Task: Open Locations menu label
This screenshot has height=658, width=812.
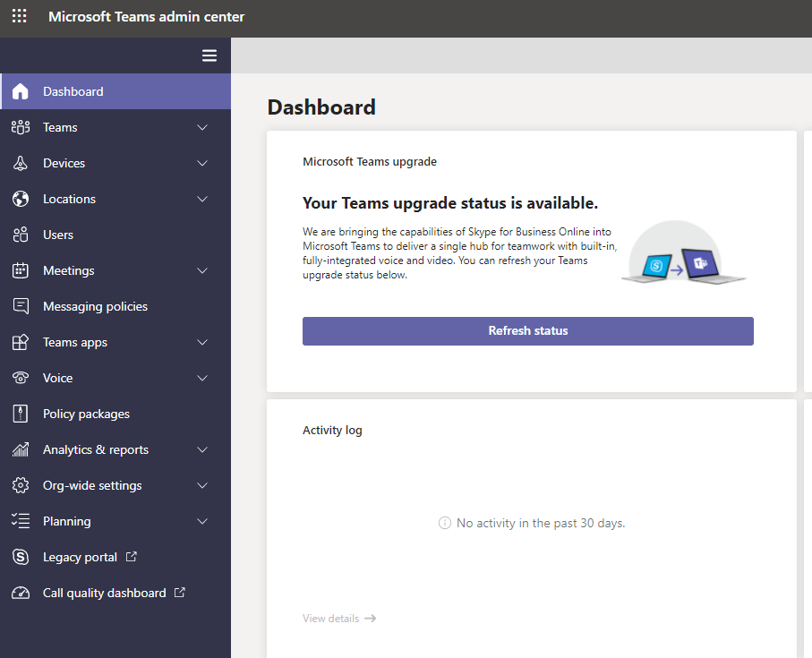Action: click(70, 199)
